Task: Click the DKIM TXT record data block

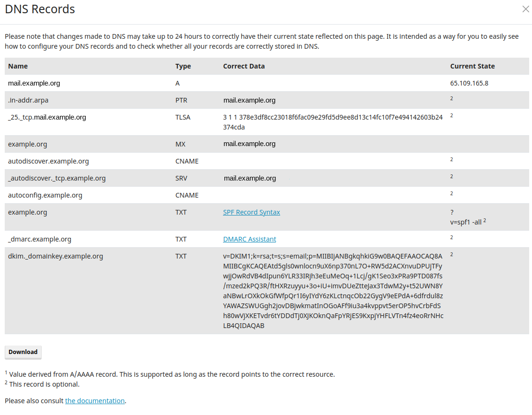Action: coord(333,291)
